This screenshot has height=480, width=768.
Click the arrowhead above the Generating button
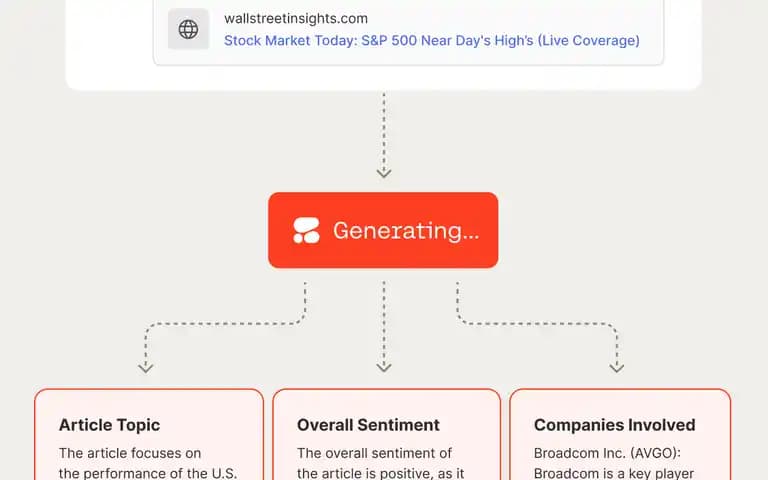click(384, 173)
